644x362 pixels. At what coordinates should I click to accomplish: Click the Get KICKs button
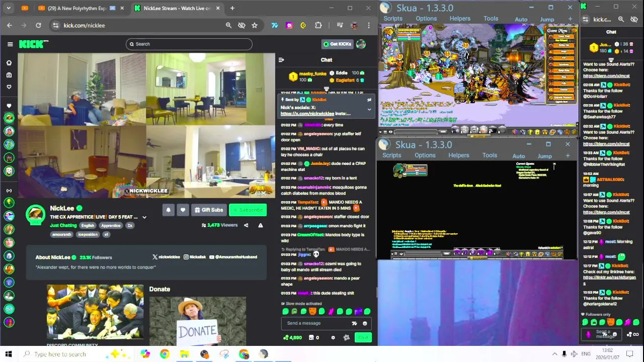pyautogui.click(x=337, y=44)
